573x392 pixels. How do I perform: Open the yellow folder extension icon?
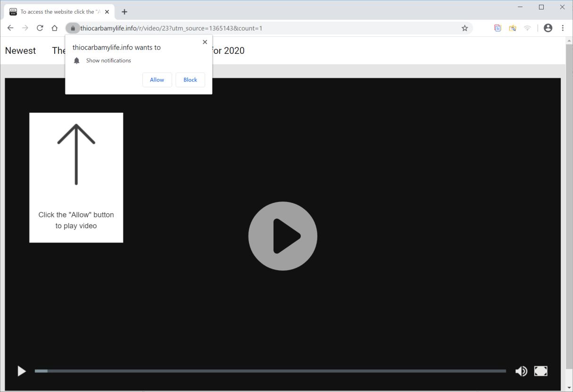[512, 28]
